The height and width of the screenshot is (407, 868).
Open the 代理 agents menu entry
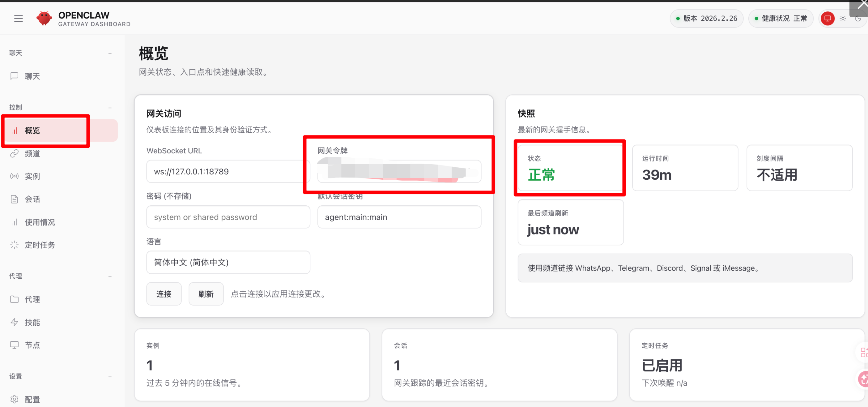(x=32, y=299)
